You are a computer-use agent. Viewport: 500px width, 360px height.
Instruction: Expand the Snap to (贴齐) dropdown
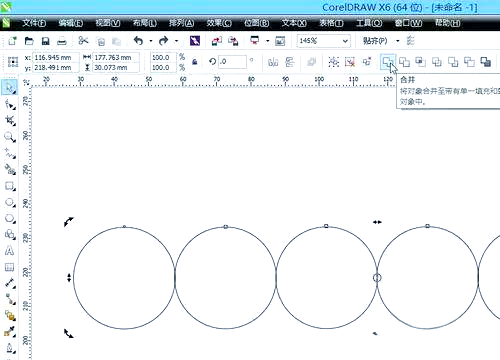(x=398, y=41)
